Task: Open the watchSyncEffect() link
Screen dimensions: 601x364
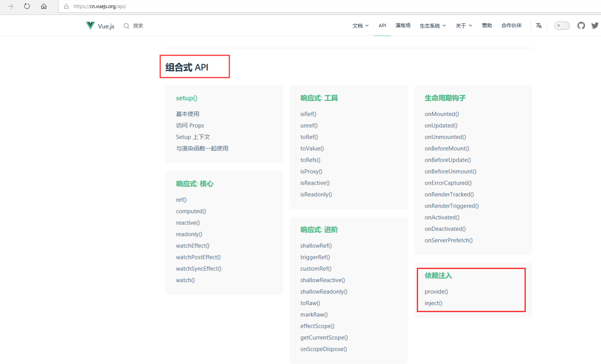Action: (199, 268)
